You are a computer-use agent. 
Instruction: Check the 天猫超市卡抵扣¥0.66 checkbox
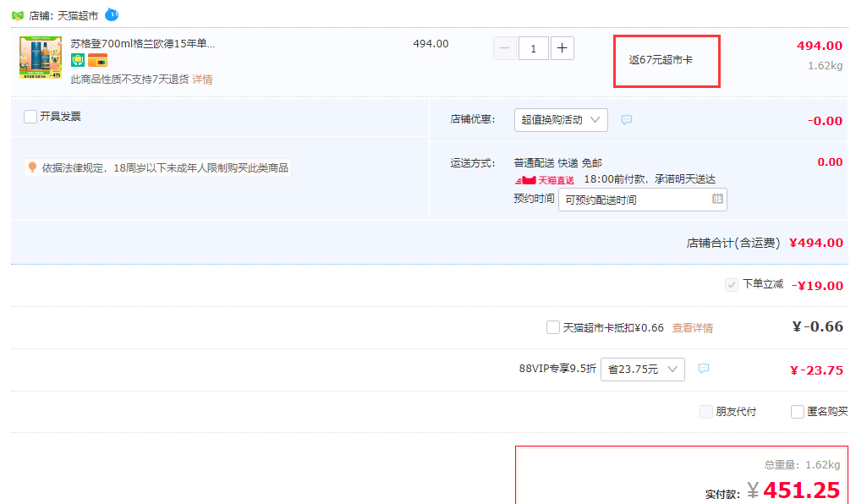(x=553, y=327)
